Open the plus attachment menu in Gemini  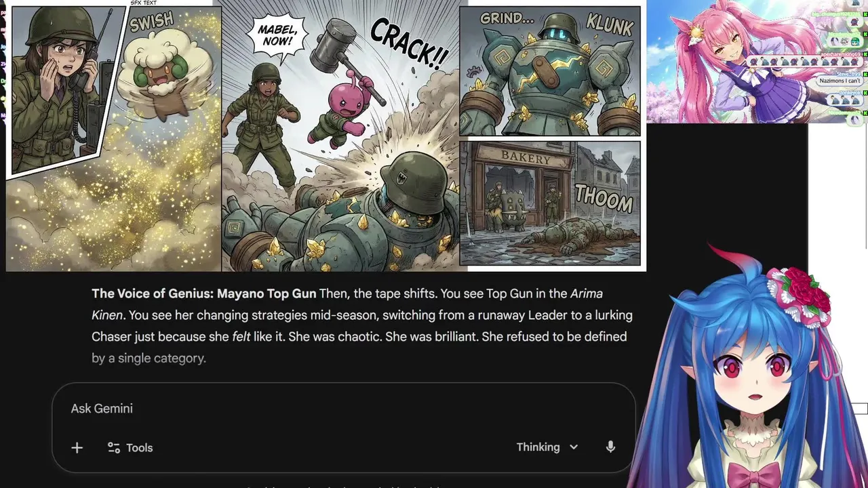[x=77, y=447]
